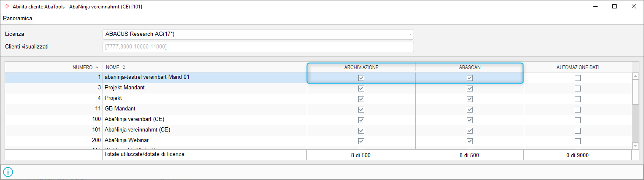
Task: Sort by the NUMERO column header
Action: (x=54, y=67)
